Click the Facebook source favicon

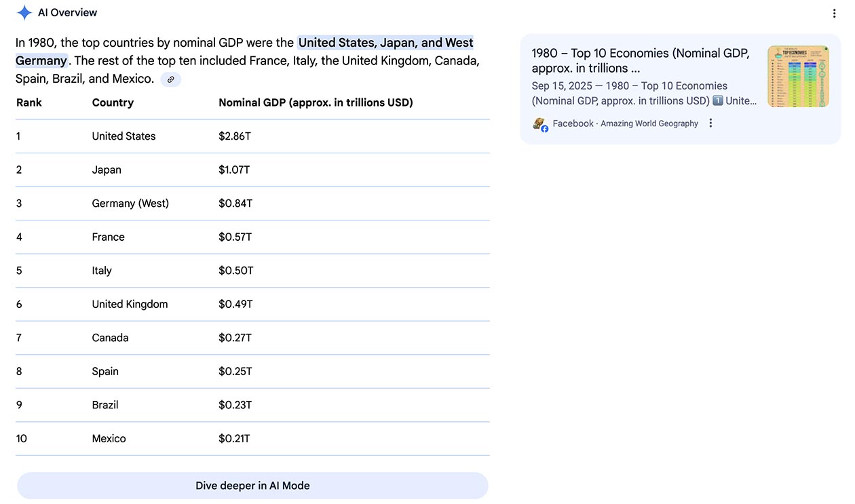[x=540, y=124]
